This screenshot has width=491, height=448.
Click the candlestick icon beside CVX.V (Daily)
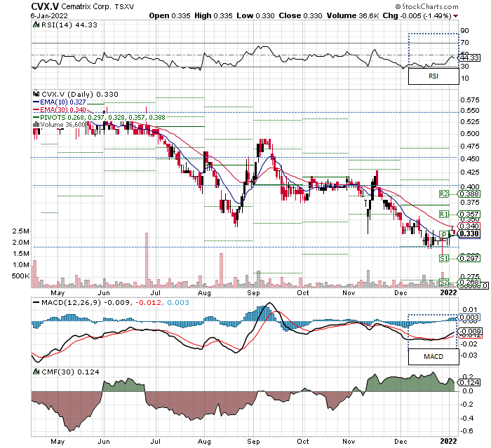pos(36,94)
